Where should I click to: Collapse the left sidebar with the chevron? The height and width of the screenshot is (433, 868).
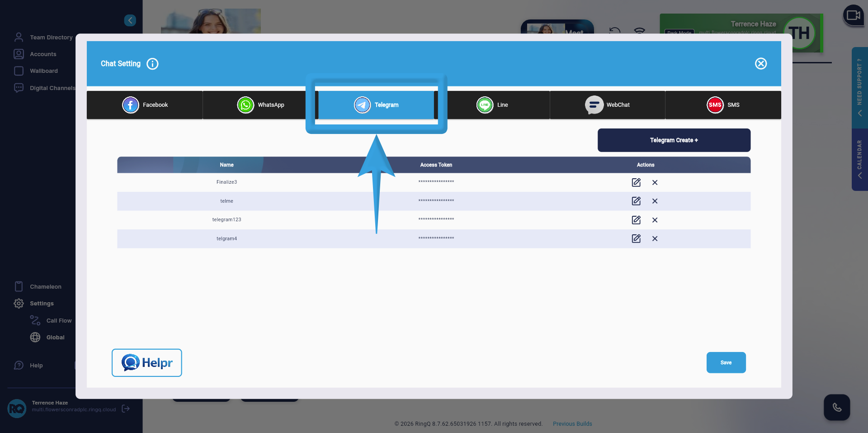tap(130, 20)
